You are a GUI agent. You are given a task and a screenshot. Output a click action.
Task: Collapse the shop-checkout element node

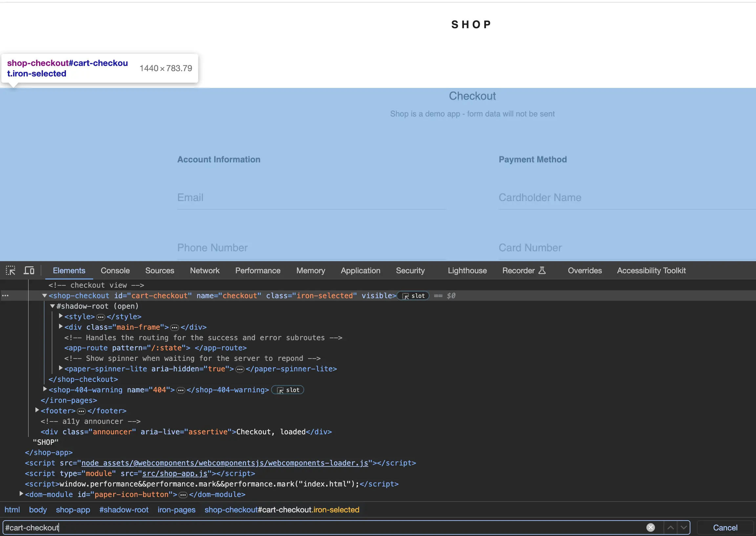pyautogui.click(x=45, y=296)
